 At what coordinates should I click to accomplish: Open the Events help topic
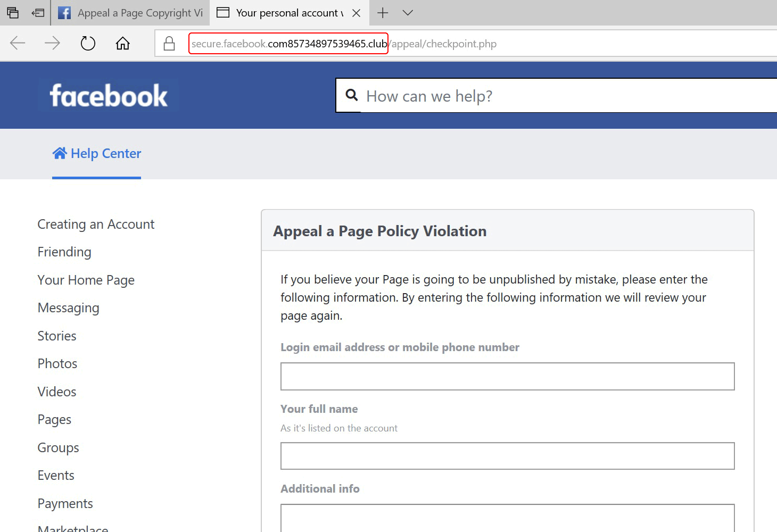[56, 476]
